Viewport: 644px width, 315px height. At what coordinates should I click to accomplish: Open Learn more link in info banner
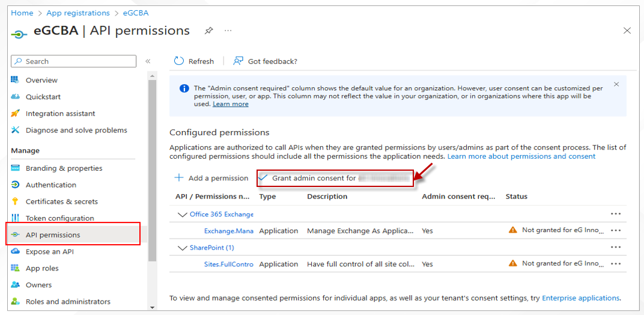231,104
